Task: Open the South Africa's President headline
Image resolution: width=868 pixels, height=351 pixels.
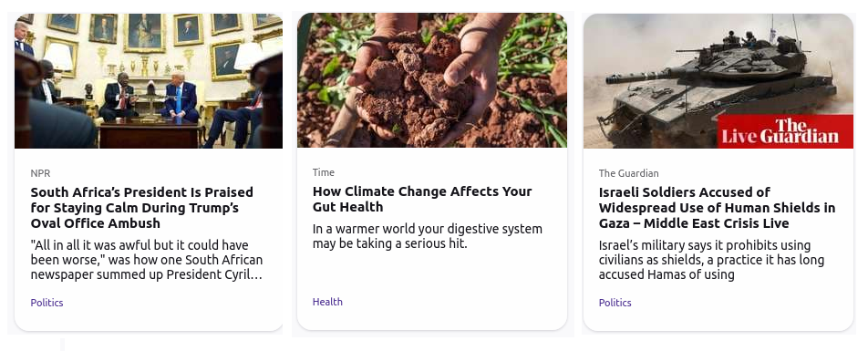Action: click(141, 208)
